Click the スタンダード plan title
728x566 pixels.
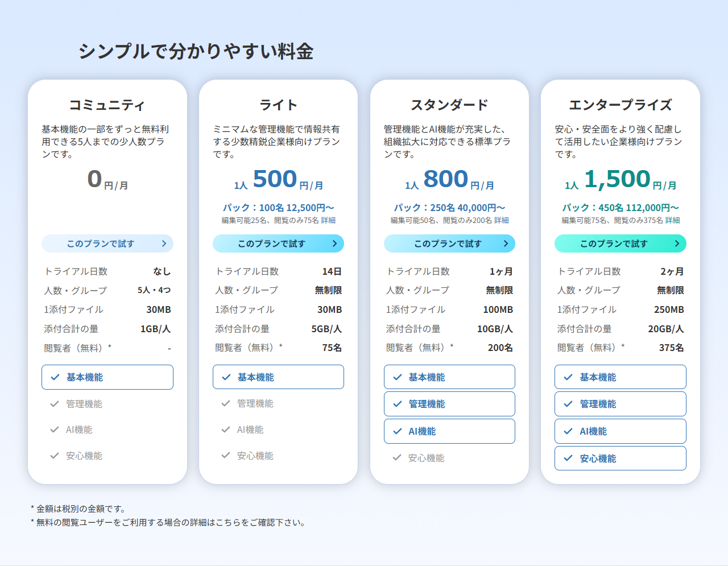[449, 105]
